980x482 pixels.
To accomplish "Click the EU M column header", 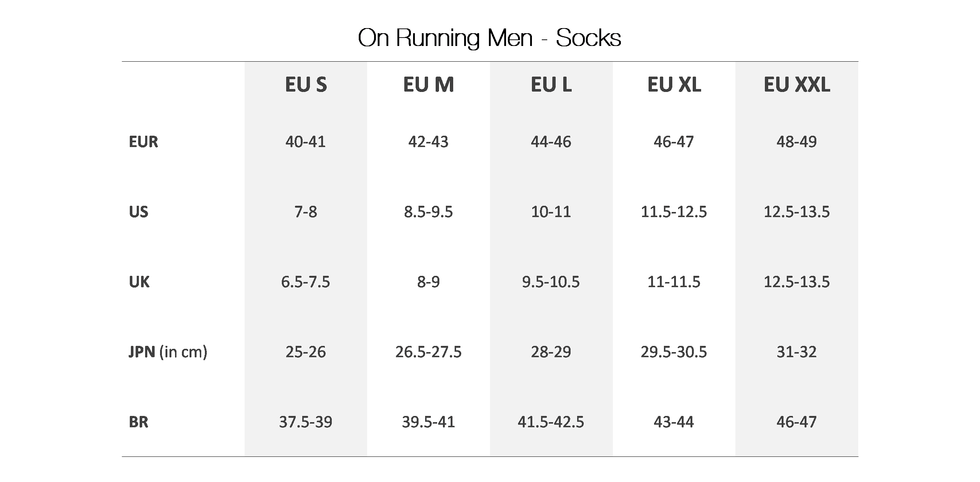I will [x=428, y=85].
